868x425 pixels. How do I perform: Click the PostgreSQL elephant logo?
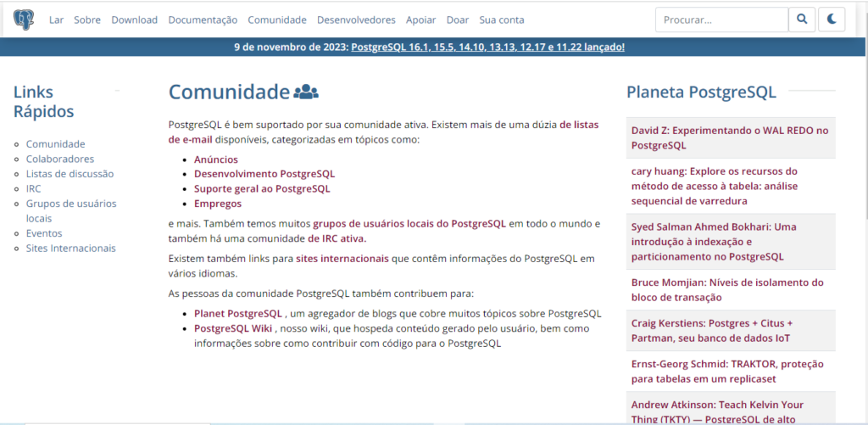pos(24,20)
